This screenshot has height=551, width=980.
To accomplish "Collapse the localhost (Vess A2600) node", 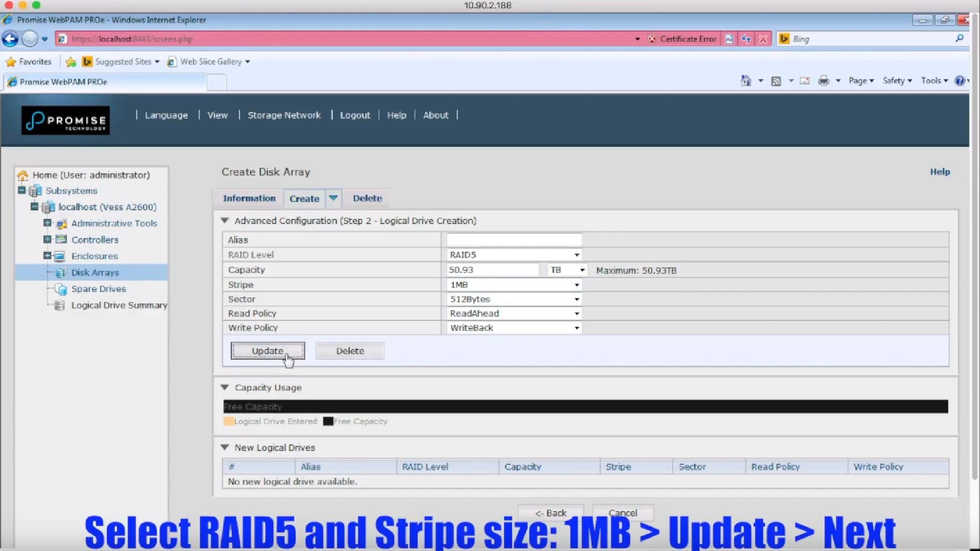I will click(34, 207).
